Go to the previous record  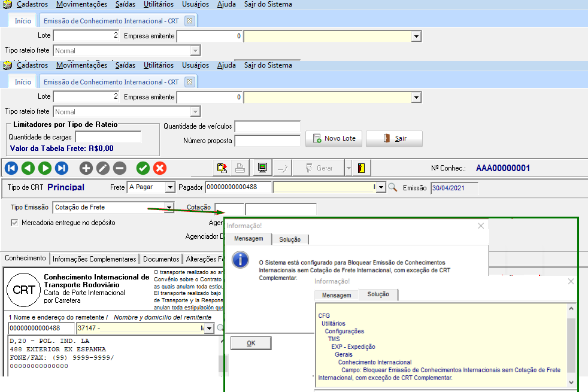click(28, 168)
